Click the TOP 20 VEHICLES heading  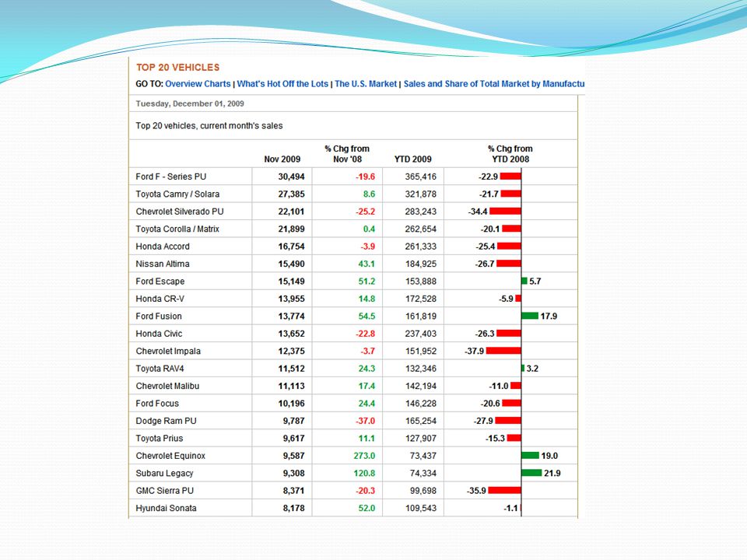[177, 68]
